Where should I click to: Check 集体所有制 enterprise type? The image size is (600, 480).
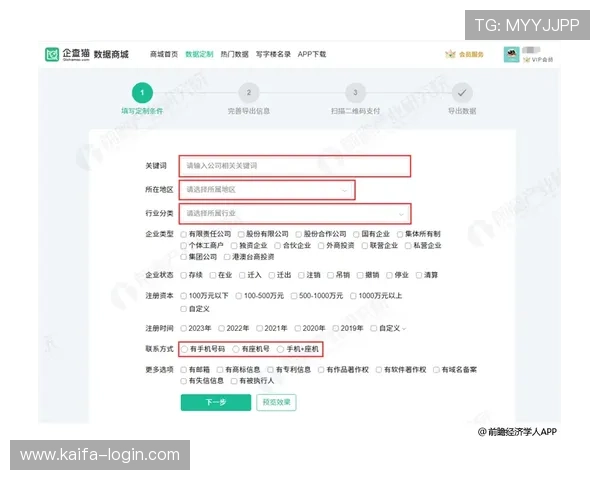(400, 234)
